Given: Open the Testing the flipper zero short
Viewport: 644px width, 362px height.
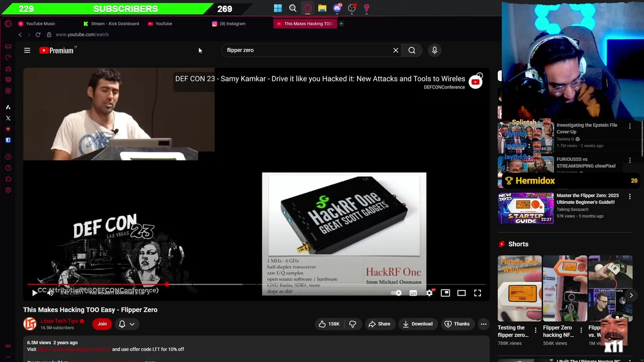Looking at the screenshot, I should click(x=520, y=288).
